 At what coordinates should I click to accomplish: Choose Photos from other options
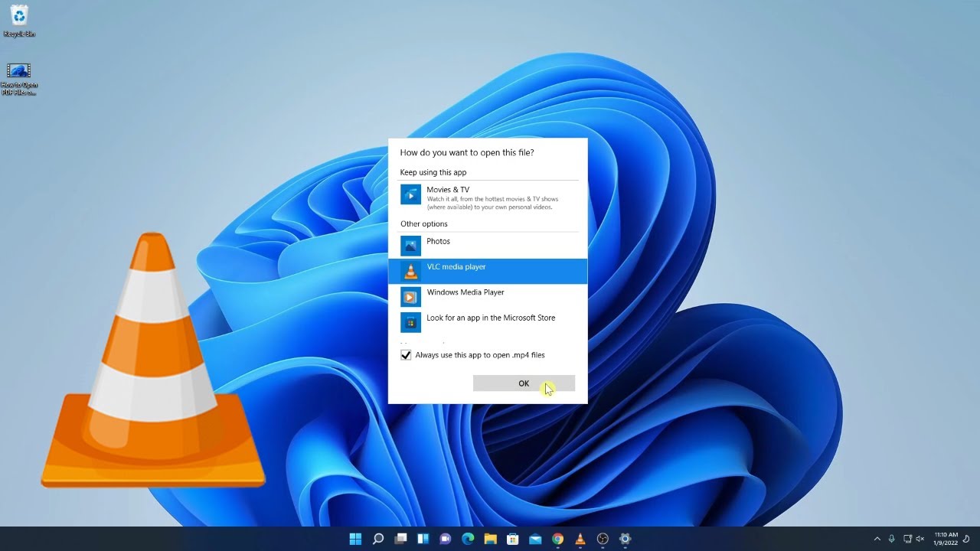[x=488, y=246]
